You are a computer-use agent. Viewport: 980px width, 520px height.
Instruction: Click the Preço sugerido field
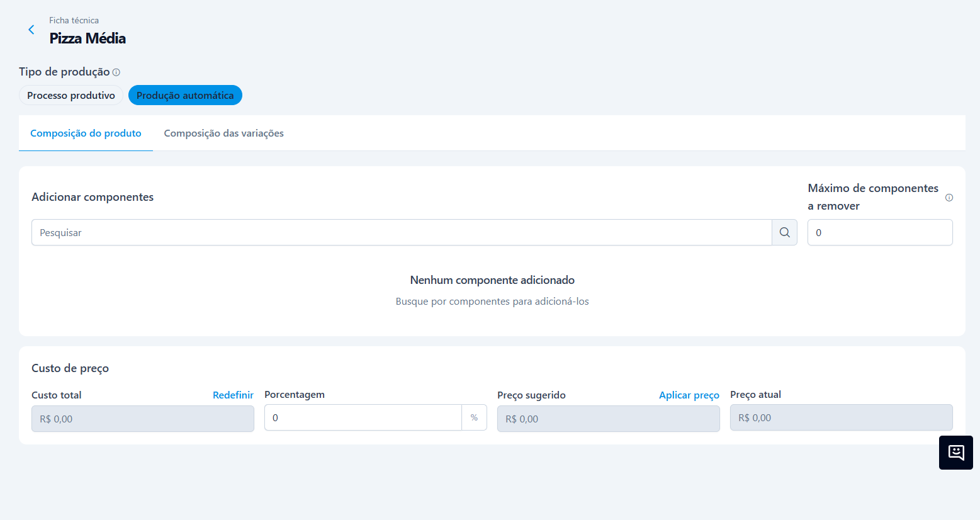tap(608, 419)
